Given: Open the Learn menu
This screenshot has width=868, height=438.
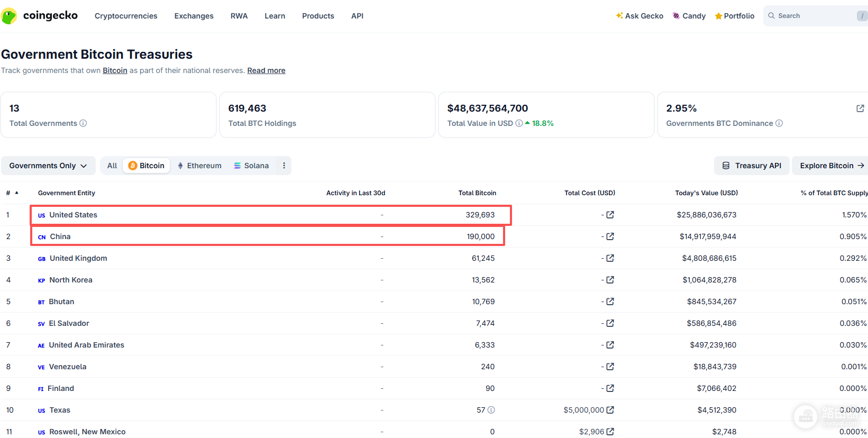Looking at the screenshot, I should pyautogui.click(x=275, y=16).
